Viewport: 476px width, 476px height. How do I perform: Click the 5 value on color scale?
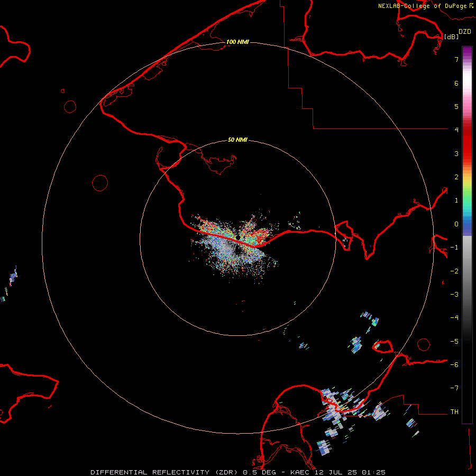pyautogui.click(x=456, y=106)
